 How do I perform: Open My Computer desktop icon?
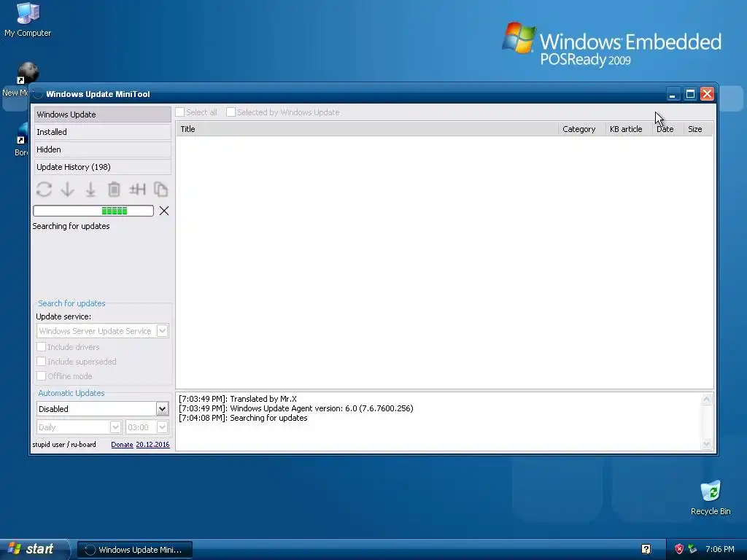coord(28,19)
